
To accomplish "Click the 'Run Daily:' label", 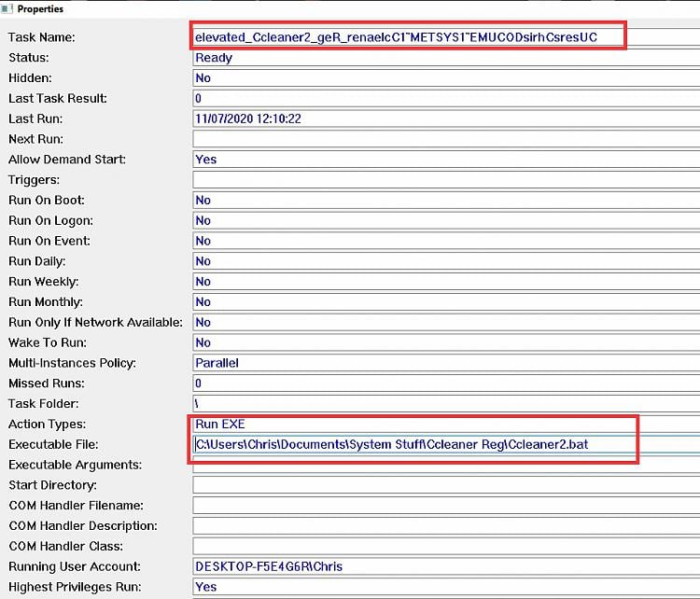I will 37,261.
